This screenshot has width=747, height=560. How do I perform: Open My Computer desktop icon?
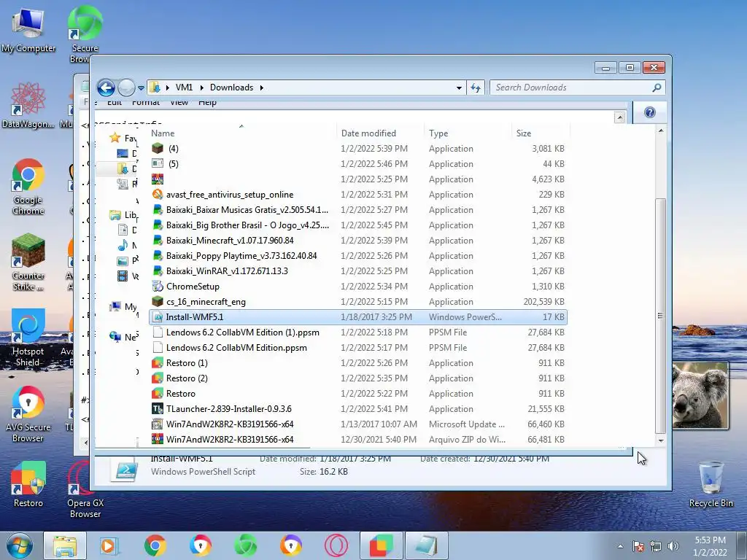point(28,30)
